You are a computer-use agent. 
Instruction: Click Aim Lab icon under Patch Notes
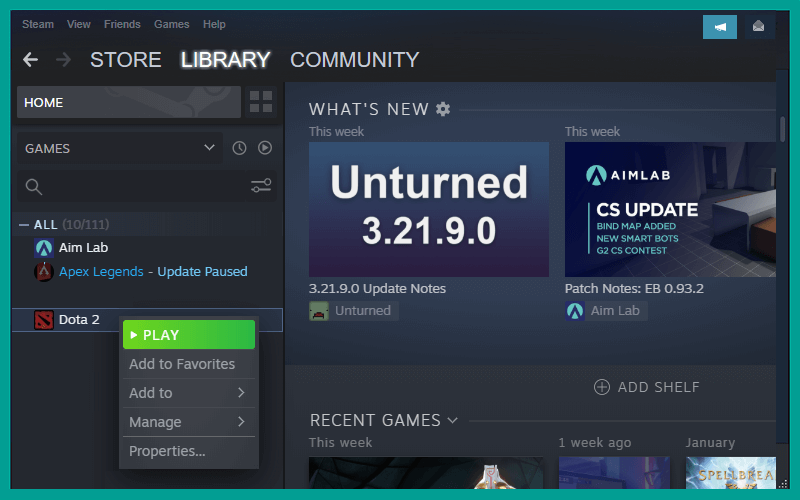[575, 311]
